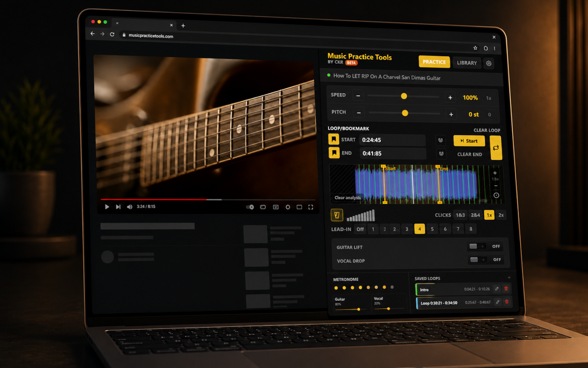
Task: Open video player settings gear
Action: point(288,207)
